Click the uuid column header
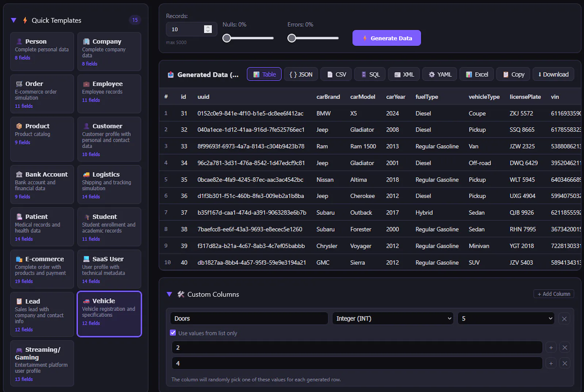Viewport: 584px width, 392px height. [203, 97]
